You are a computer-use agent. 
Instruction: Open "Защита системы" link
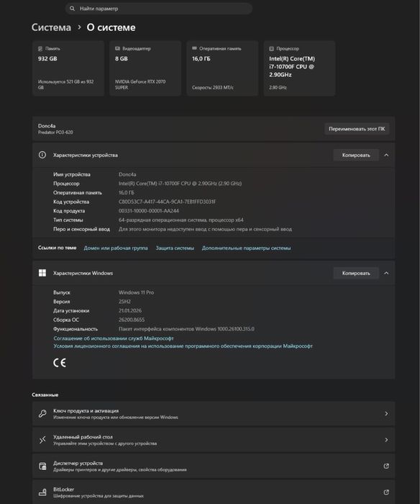pyautogui.click(x=175, y=248)
